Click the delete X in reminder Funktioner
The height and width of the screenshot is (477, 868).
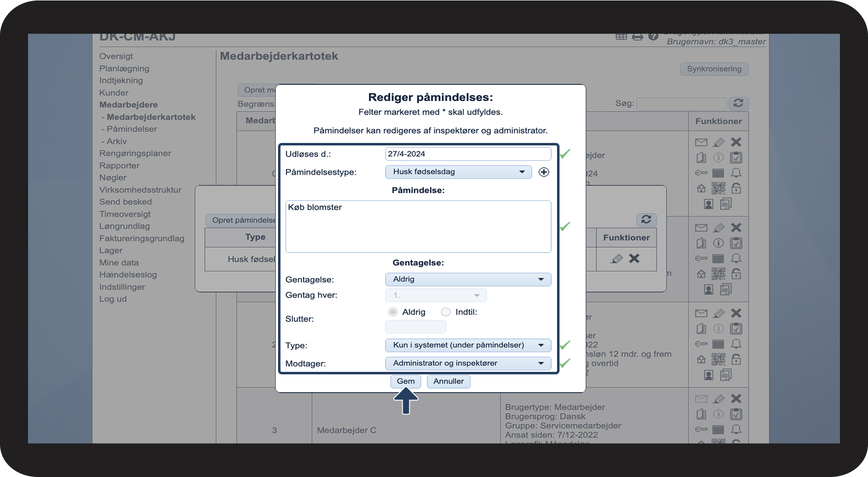click(634, 258)
